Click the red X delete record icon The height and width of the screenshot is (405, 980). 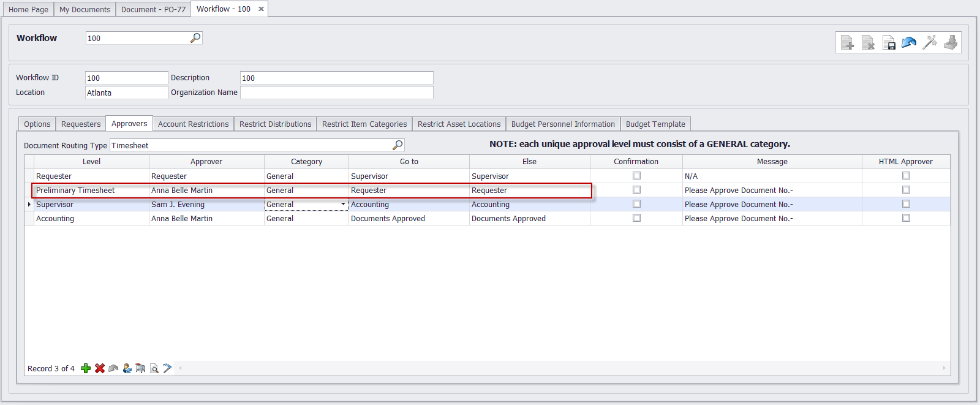100,368
